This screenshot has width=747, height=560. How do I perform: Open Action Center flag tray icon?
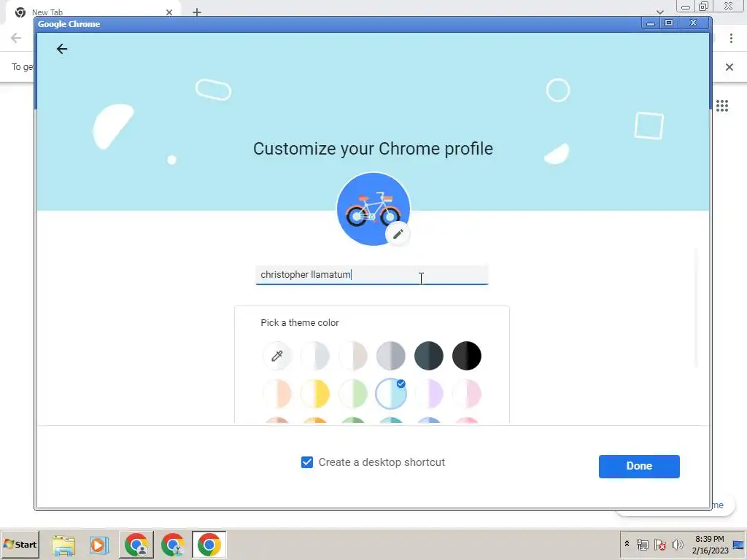[x=659, y=544]
